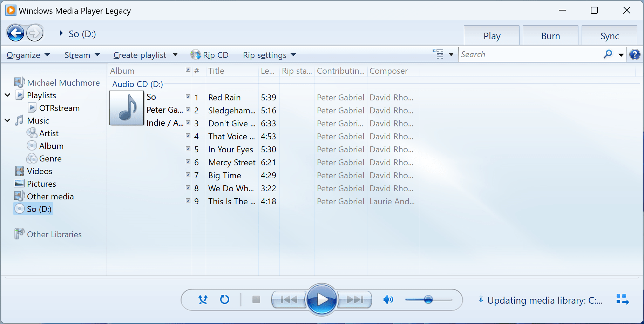Open the search options dropdown arrow
Screen dimensions: 644x324
(621, 55)
